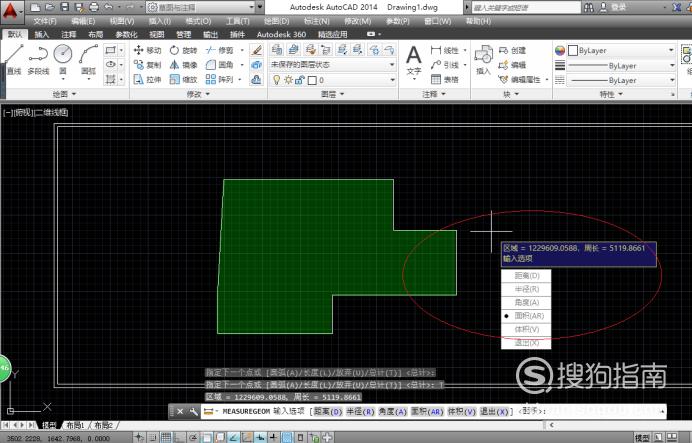
Task: Click the Erase tool icon in modify panel
Action: click(x=256, y=50)
